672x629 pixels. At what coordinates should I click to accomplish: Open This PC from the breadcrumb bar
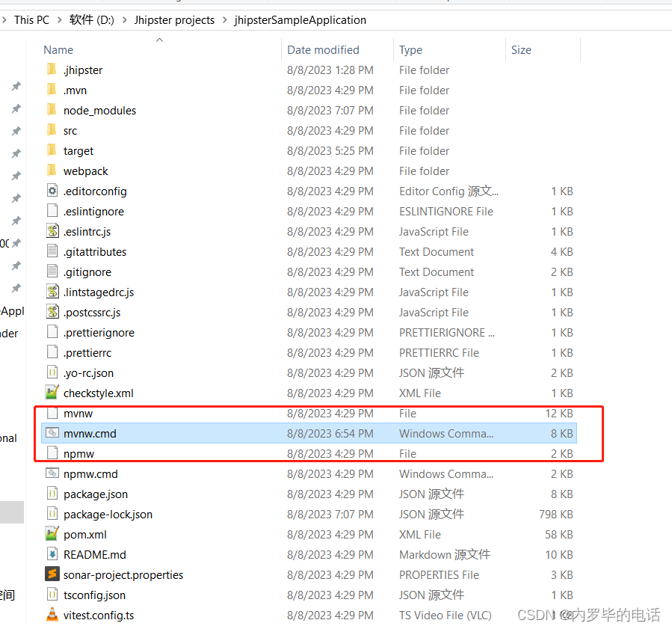pos(31,20)
